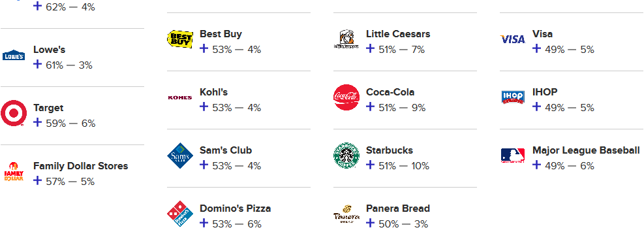Click the Kohl's maroon logo

point(180,97)
